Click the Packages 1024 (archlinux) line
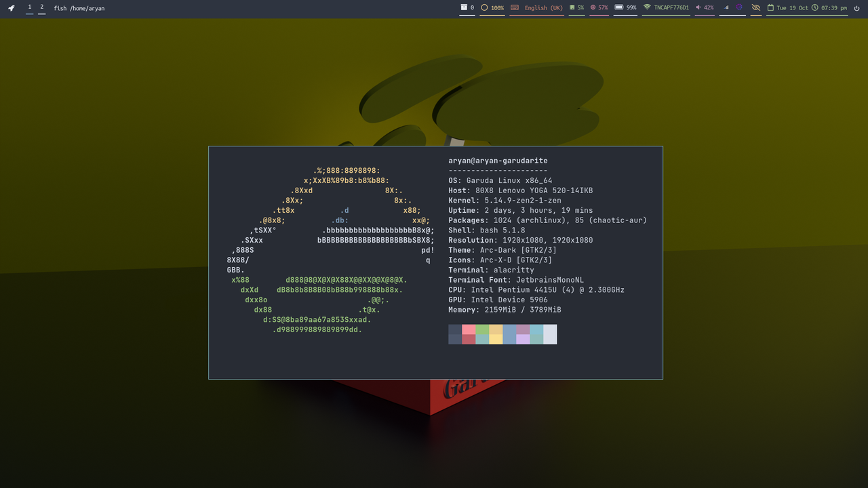The width and height of the screenshot is (868, 488). click(548, 220)
